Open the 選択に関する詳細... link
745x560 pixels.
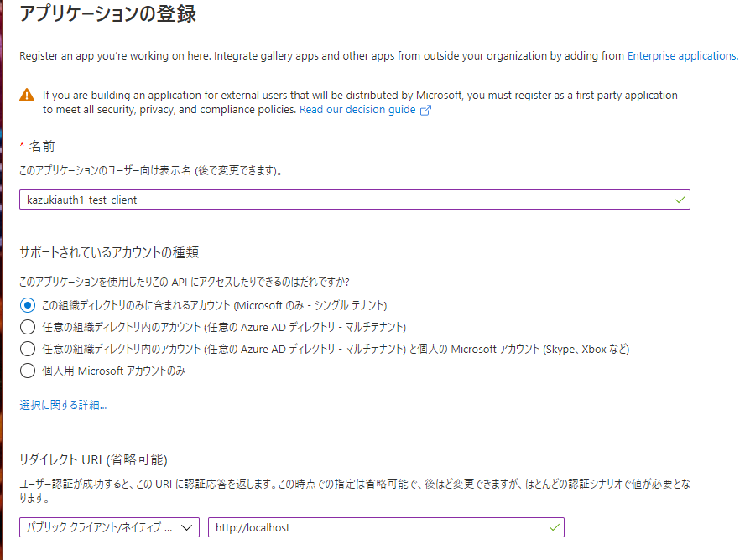[63, 405]
